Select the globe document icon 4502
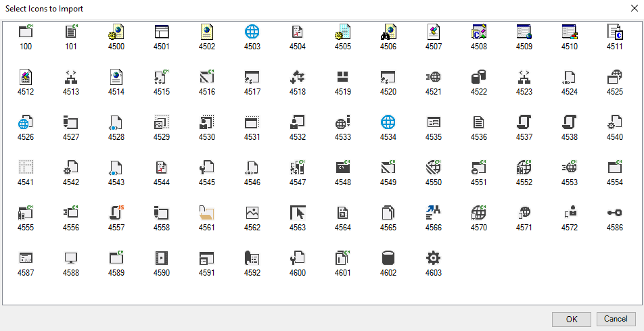 [x=207, y=32]
